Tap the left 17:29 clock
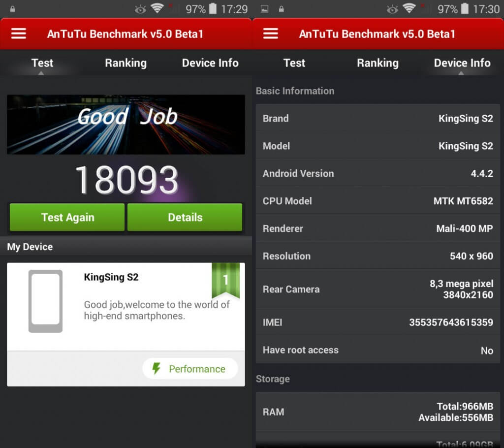Screen dimensions: 504x448 pos(234,9)
